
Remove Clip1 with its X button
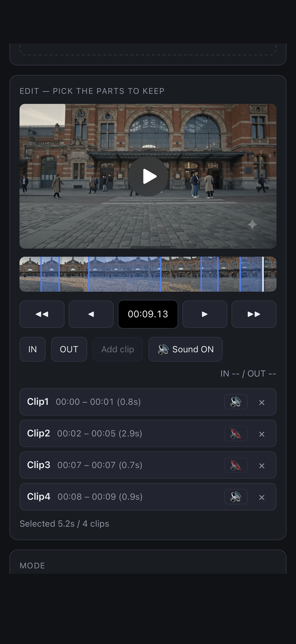(x=262, y=402)
